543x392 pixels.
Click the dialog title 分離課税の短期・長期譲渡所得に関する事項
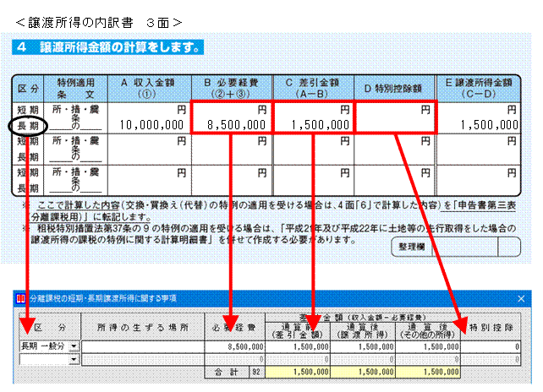[103, 298]
